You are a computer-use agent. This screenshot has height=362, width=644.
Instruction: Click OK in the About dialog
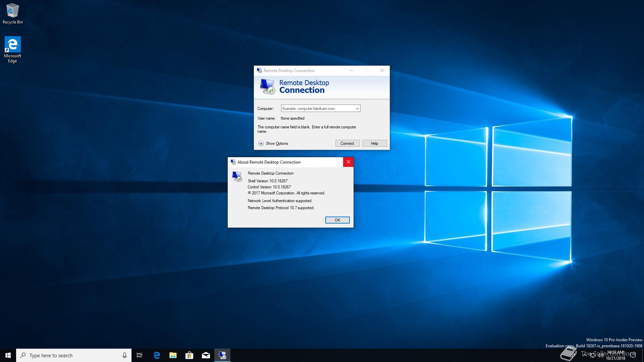click(x=337, y=220)
